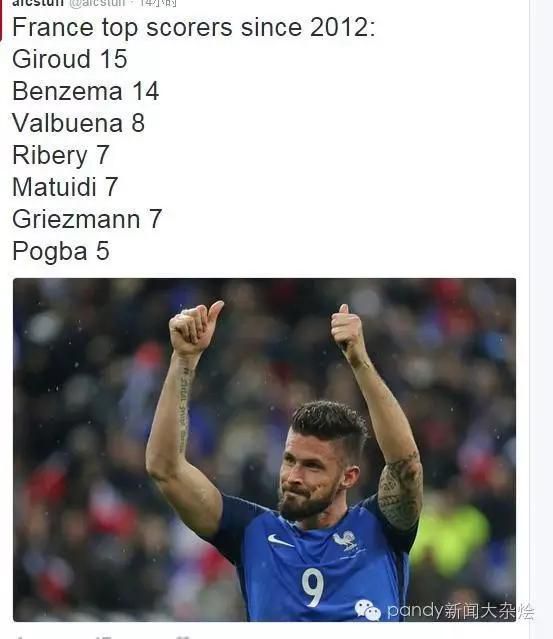The image size is (553, 639).
Task: Click the 'Valbuena 8' line
Action: pos(78,123)
